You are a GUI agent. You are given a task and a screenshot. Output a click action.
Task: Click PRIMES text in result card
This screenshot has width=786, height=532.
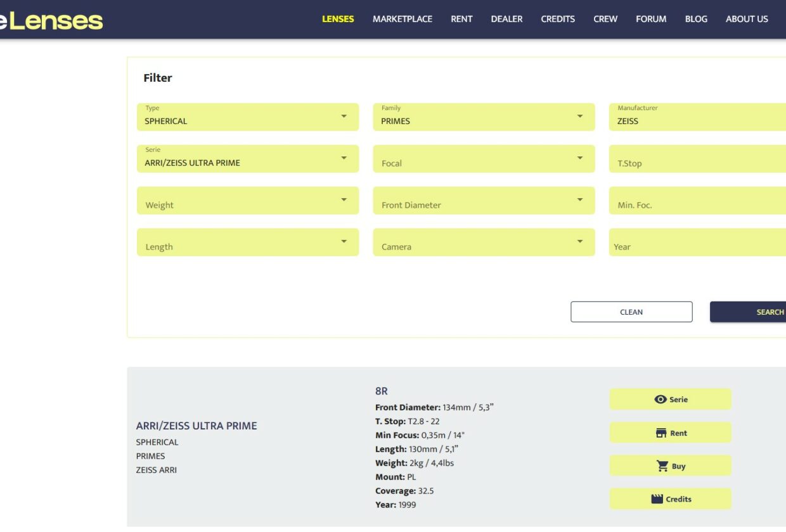click(x=150, y=456)
